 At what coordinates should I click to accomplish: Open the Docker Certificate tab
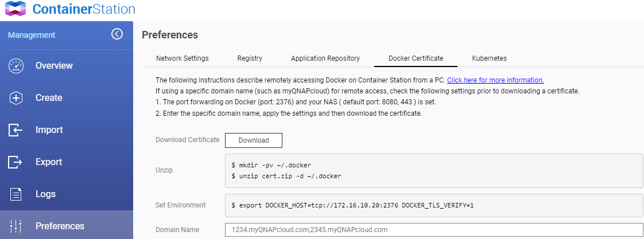[x=416, y=58]
